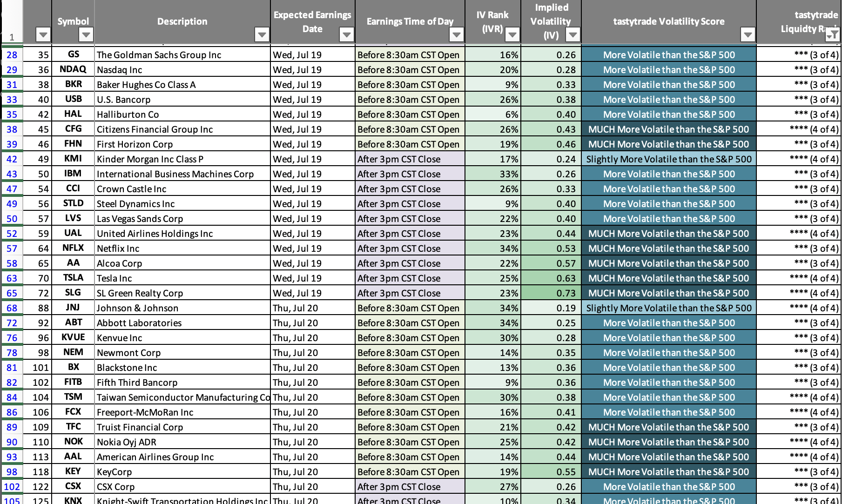The height and width of the screenshot is (504, 842).
Task: Expand the Description column filter dropdown
Action: coord(262,34)
